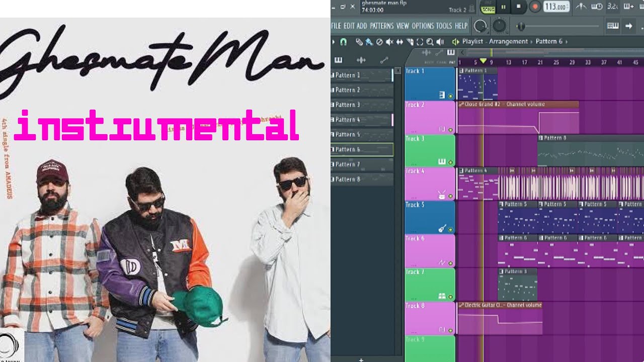Click green speaker icon beside Playlist title
Viewport: 644px width, 362px height.
coord(456,42)
